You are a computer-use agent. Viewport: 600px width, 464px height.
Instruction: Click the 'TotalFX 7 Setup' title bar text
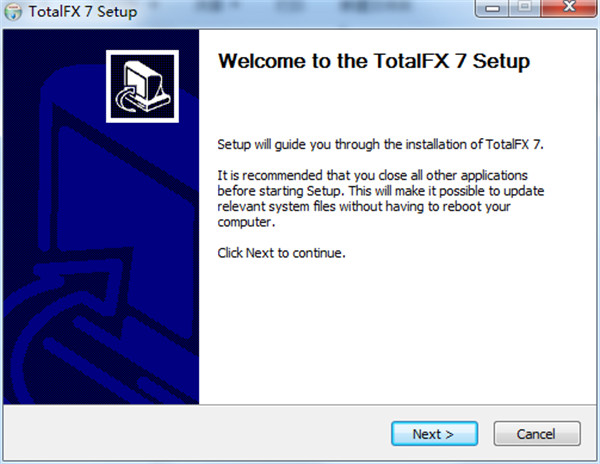[x=83, y=11]
